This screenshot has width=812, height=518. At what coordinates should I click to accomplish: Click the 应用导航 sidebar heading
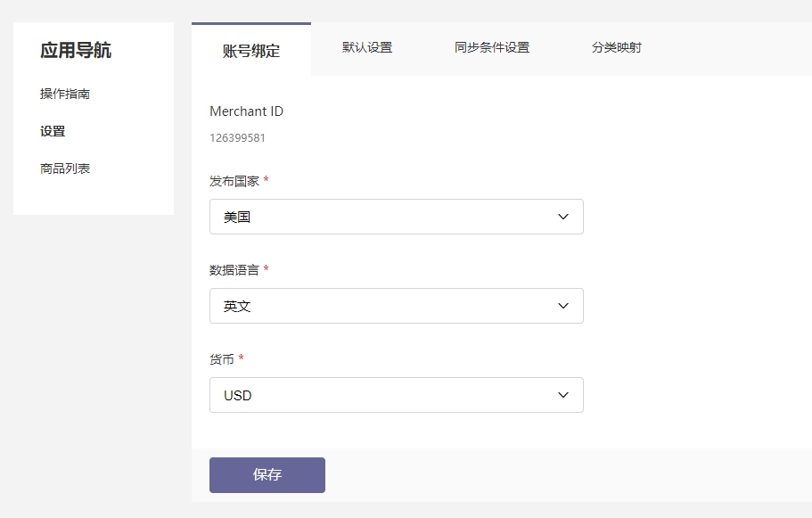pyautogui.click(x=76, y=51)
